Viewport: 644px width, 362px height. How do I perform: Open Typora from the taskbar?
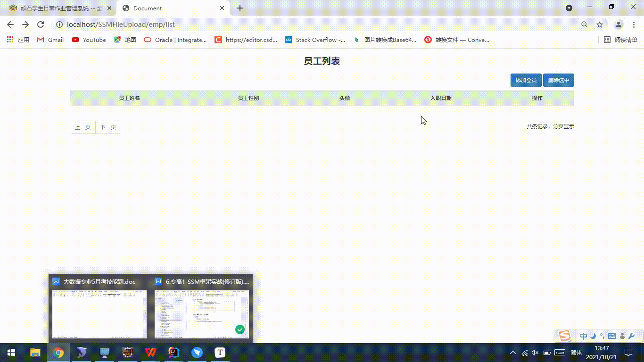click(220, 352)
